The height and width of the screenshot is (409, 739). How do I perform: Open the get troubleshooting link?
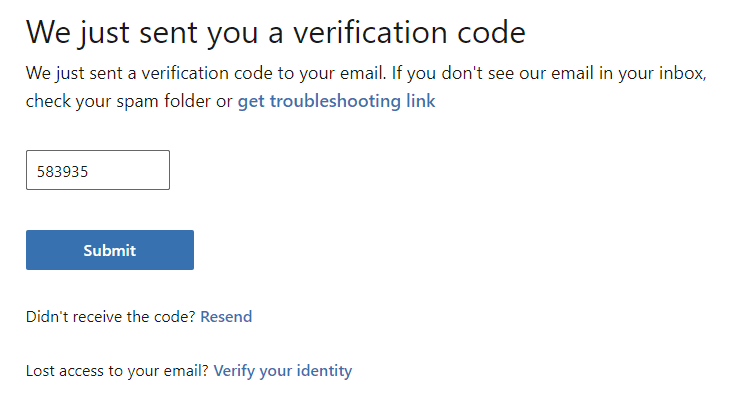(336, 101)
